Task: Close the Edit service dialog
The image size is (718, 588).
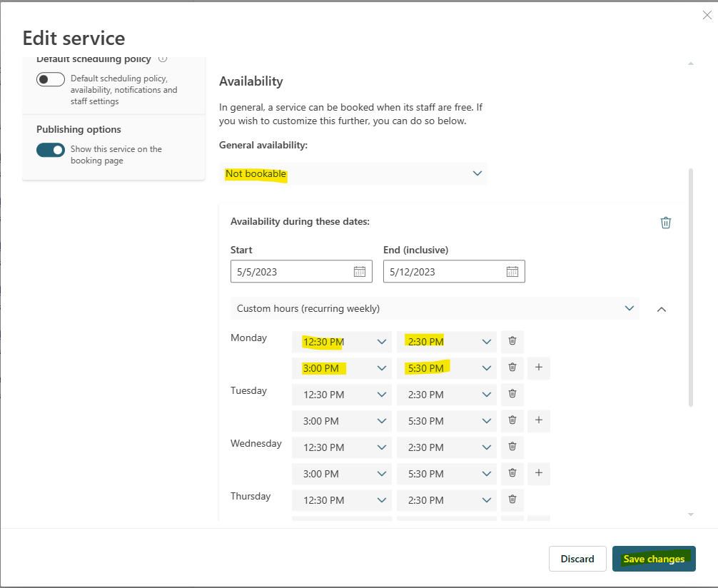Action: pyautogui.click(x=707, y=15)
